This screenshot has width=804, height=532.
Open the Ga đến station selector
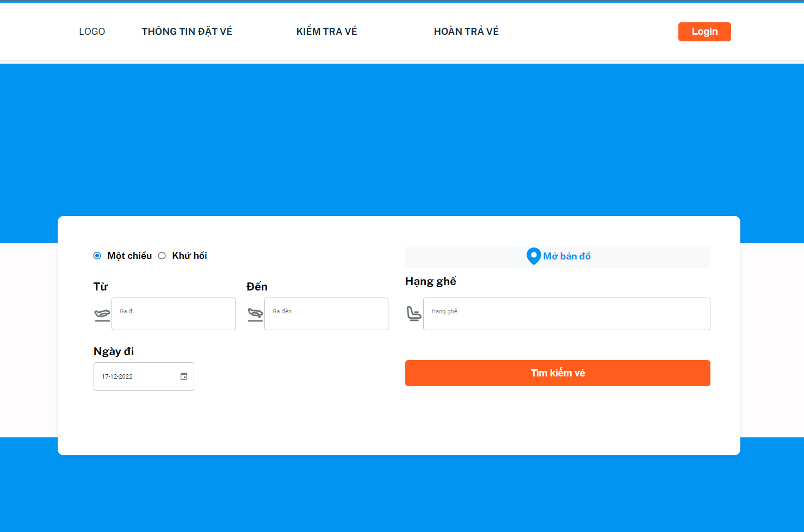click(x=326, y=314)
